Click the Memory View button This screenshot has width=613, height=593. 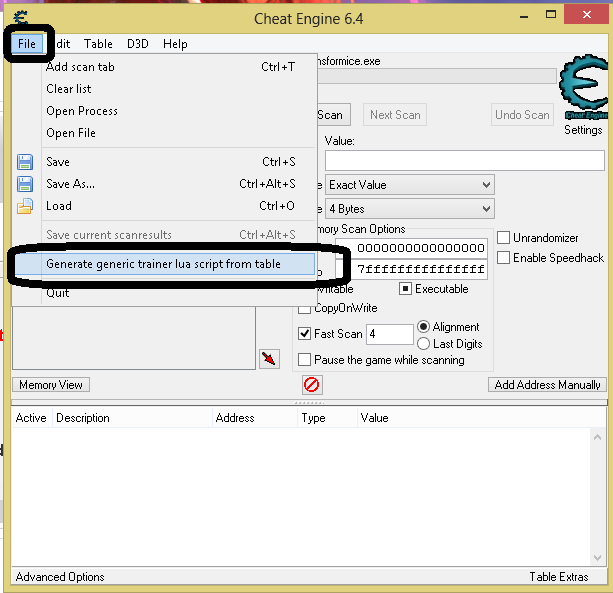click(51, 385)
